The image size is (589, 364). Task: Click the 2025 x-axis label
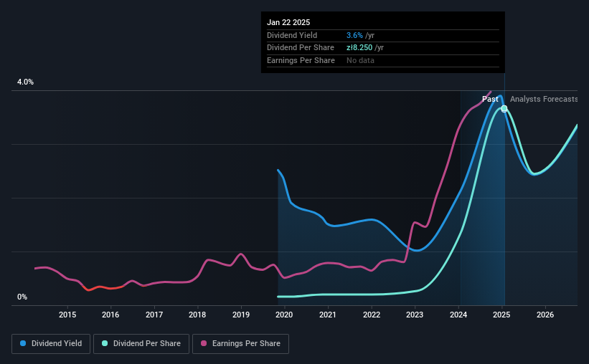[x=501, y=315]
